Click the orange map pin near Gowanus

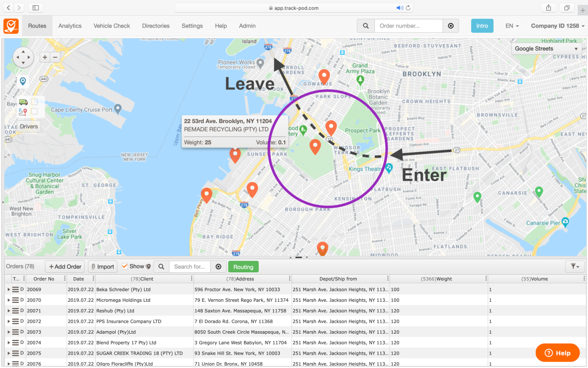pyautogui.click(x=323, y=77)
